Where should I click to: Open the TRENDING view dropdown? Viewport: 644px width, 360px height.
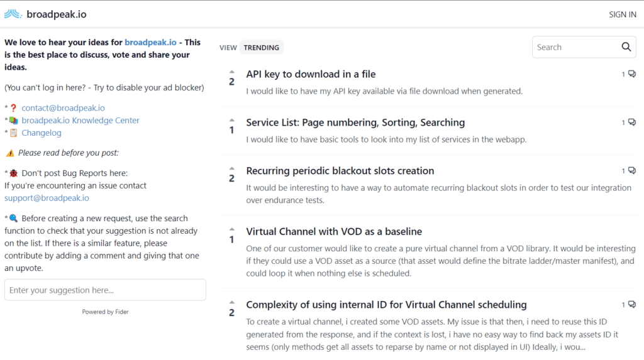coord(261,48)
